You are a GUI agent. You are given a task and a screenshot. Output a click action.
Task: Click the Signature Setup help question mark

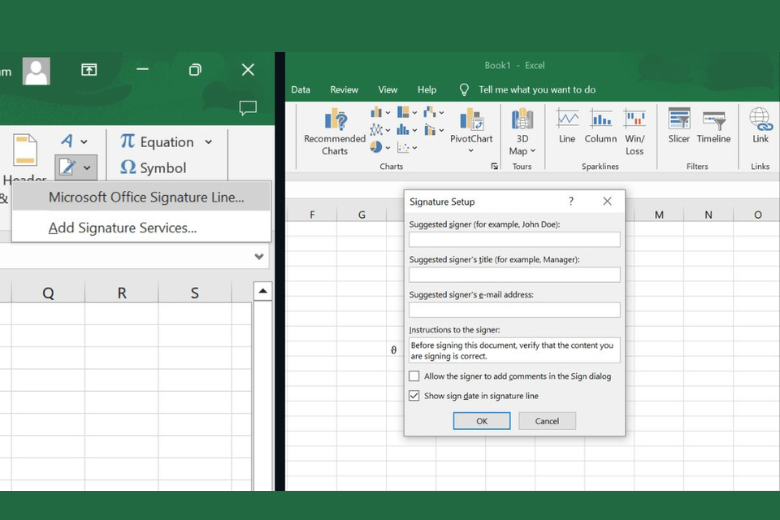click(571, 201)
